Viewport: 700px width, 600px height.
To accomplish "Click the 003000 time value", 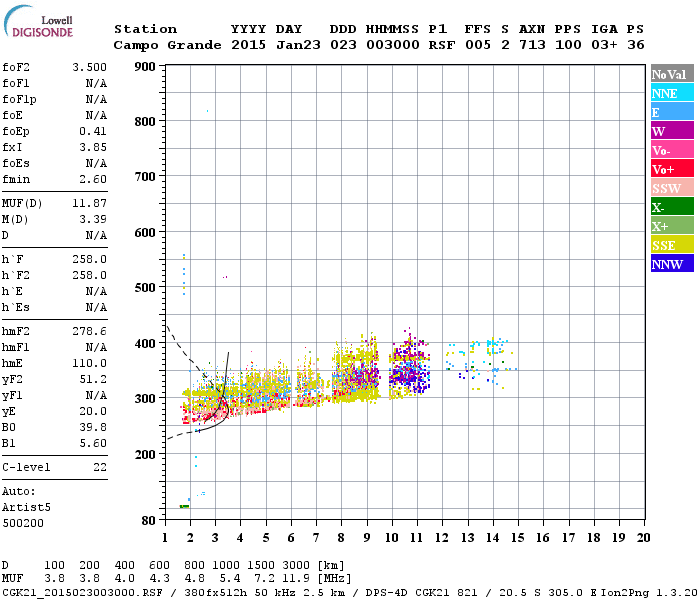I will (x=392, y=45).
